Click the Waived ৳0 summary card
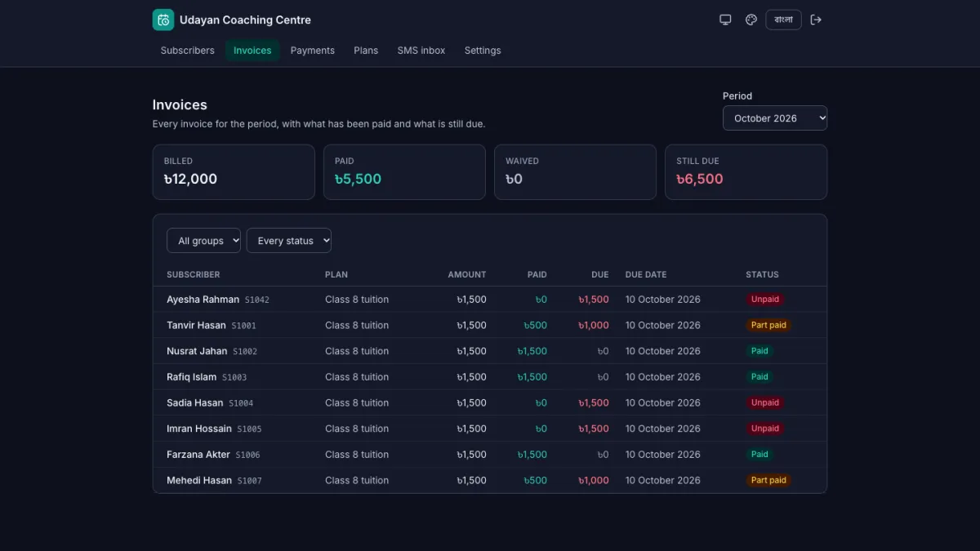 point(575,172)
